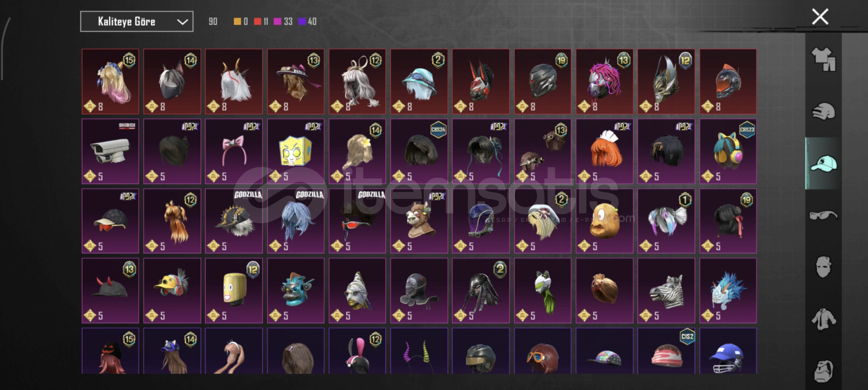Open the backpack category icon

tap(824, 371)
